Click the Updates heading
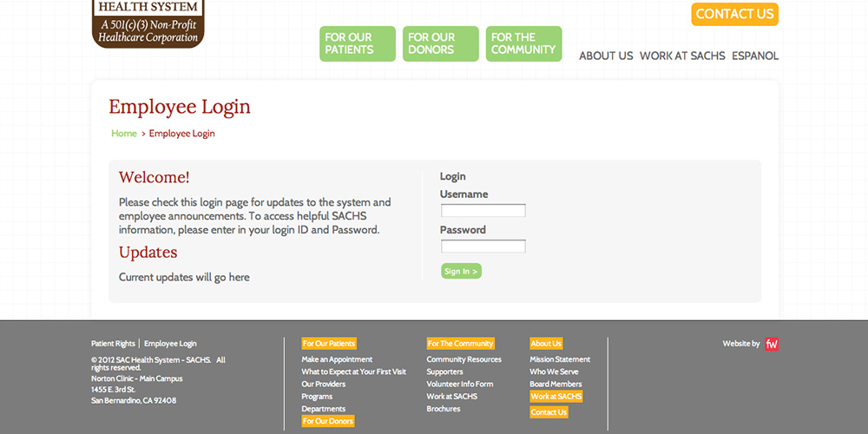 (148, 253)
